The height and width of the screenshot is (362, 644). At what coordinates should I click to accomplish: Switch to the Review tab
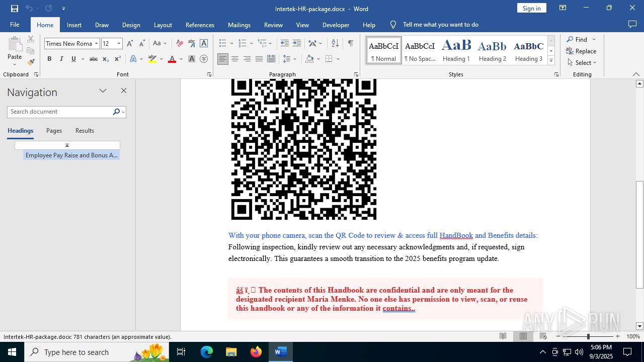[x=273, y=25]
